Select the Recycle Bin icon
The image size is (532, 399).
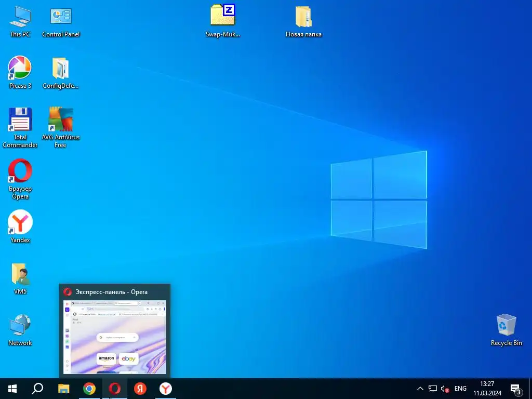click(506, 330)
